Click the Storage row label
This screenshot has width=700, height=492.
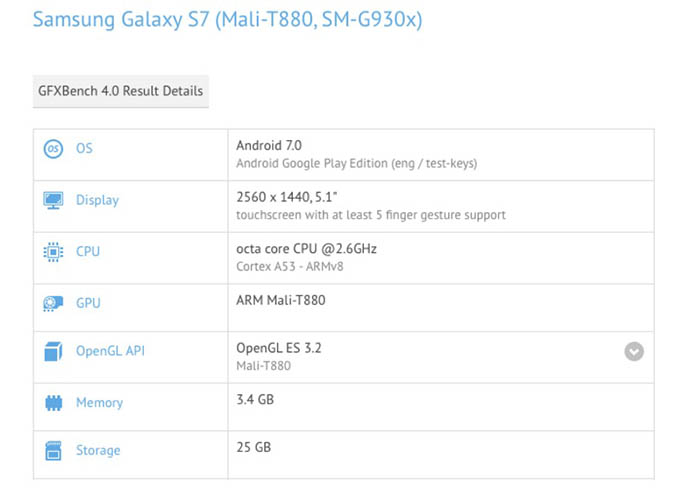tap(98, 450)
